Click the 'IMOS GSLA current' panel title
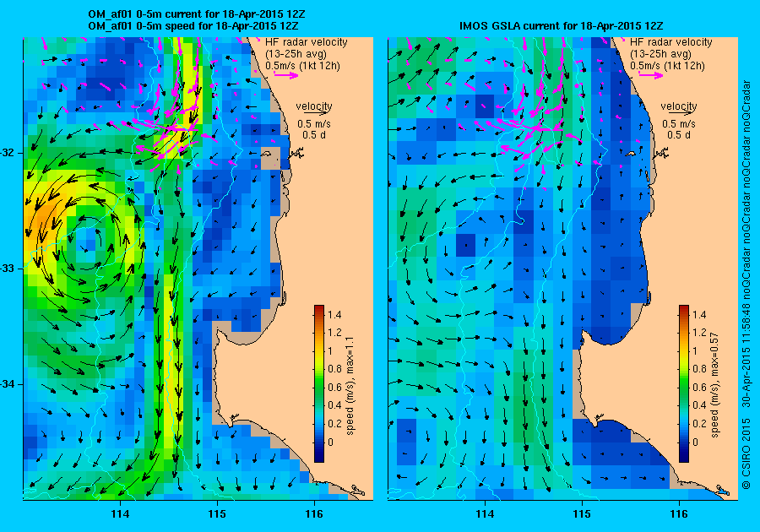Screen dimensions: 760x532 coord(562,25)
